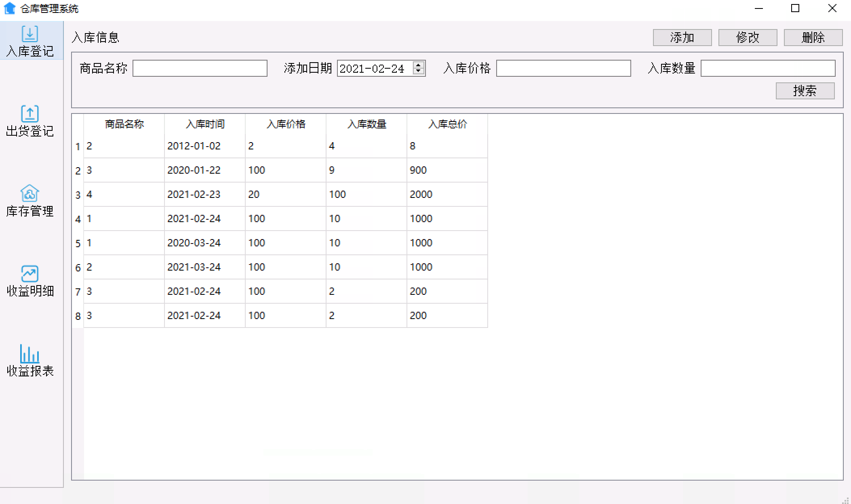Click the 入库总价 column header
The image size is (851, 504).
pos(448,124)
